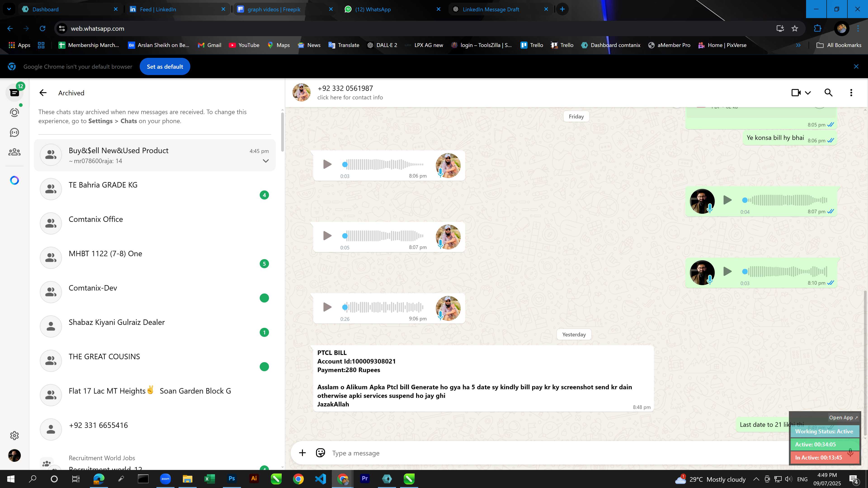The image size is (868, 488).
Task: Play the 0:26 voice message at 9:06 pm
Action: [x=327, y=307]
